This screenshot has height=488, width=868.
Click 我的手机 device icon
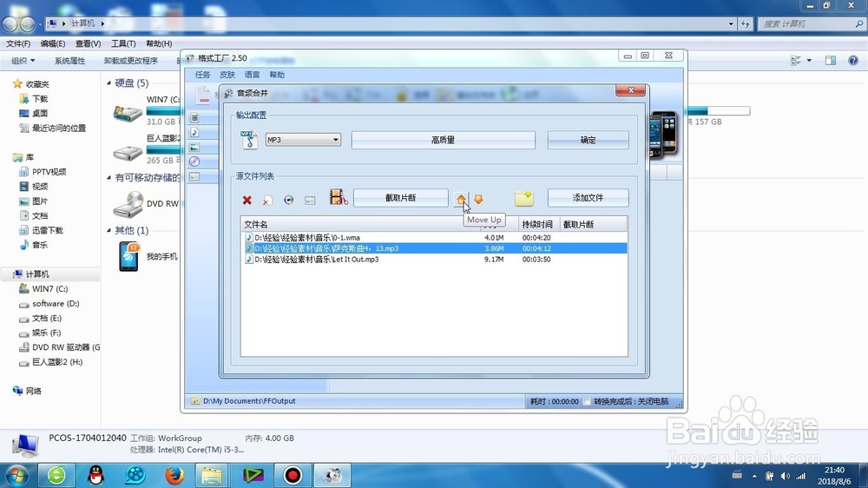tap(129, 256)
